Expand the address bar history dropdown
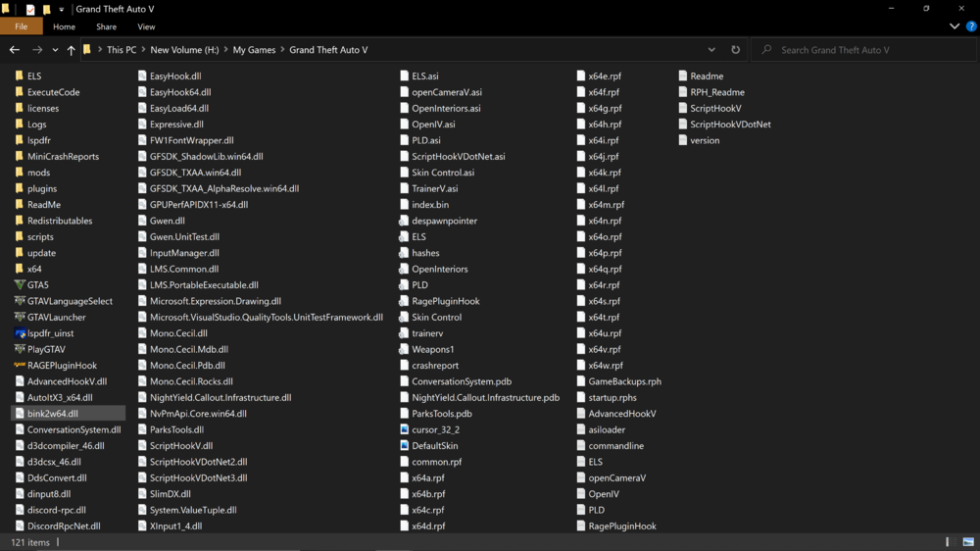980x551 pixels. [x=711, y=50]
